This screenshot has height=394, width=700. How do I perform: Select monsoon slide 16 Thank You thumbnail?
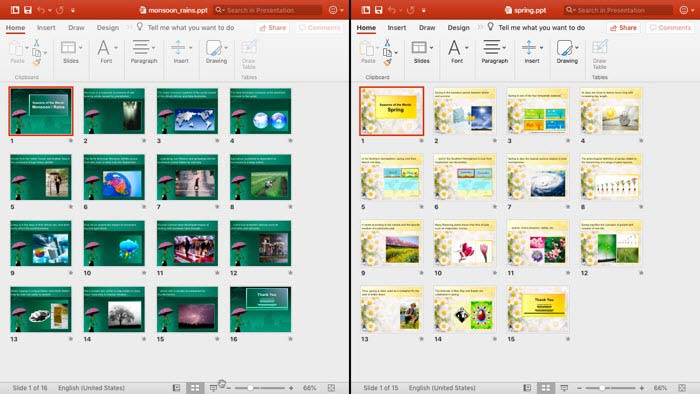[260, 309]
